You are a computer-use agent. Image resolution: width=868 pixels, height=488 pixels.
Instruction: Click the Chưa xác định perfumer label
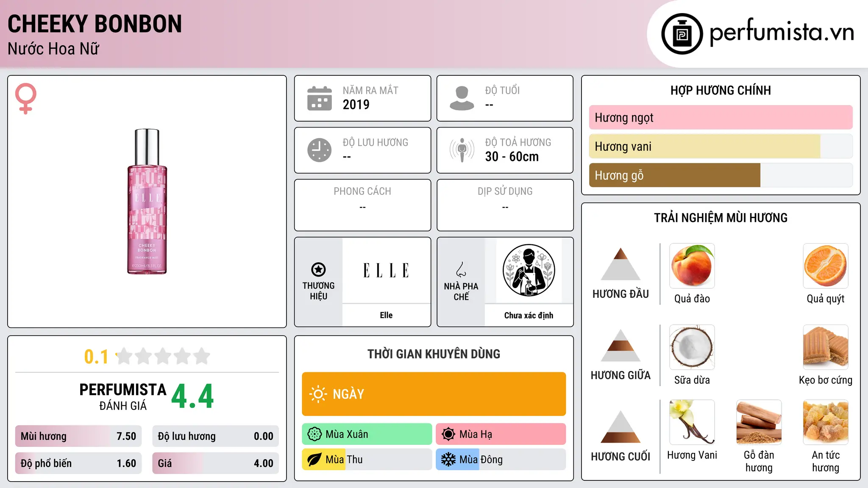coord(529,315)
